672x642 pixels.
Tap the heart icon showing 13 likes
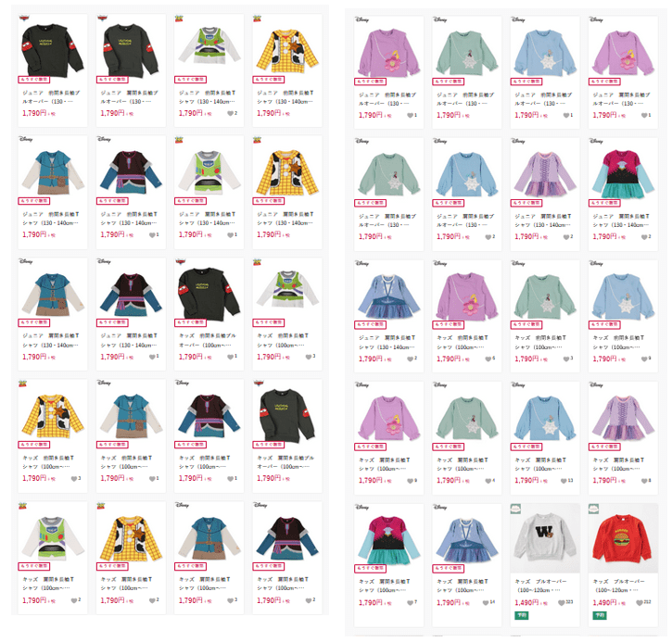pos(564,481)
